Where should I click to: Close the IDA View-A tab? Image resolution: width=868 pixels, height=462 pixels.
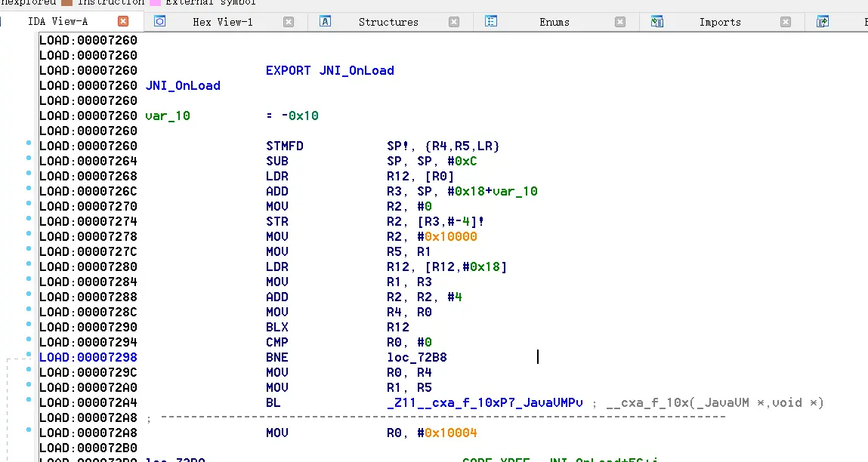pyautogui.click(x=123, y=21)
